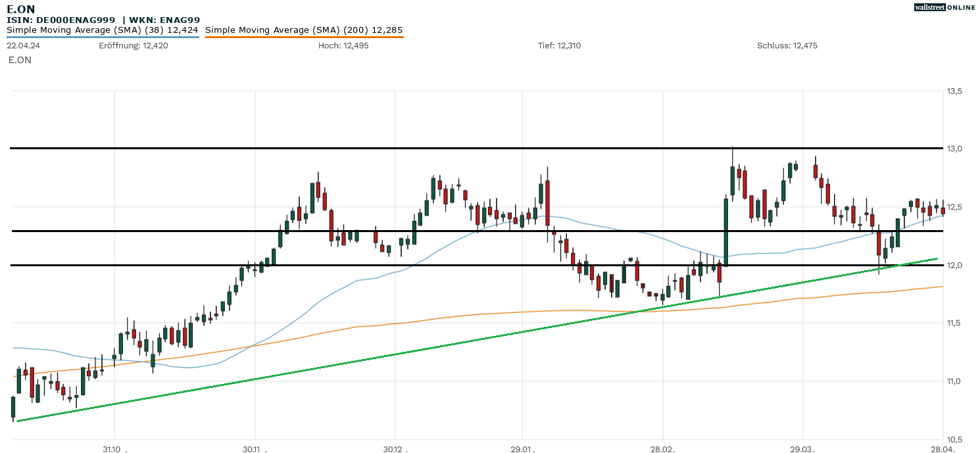The height and width of the screenshot is (453, 980).
Task: Click the 13,0 price axis label
Action: (x=954, y=149)
